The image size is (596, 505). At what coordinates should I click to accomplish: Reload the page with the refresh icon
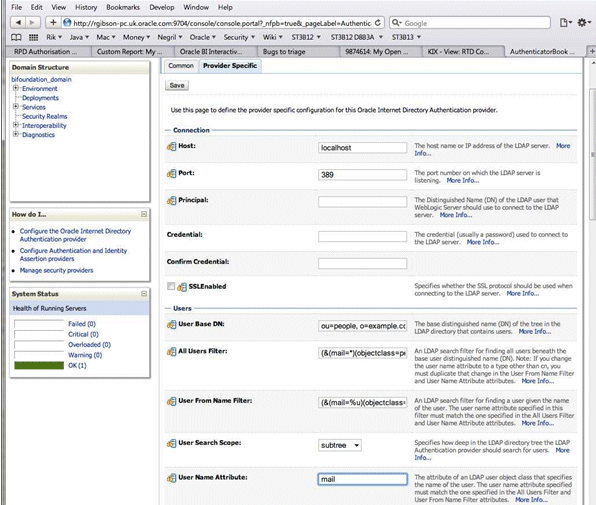377,23
